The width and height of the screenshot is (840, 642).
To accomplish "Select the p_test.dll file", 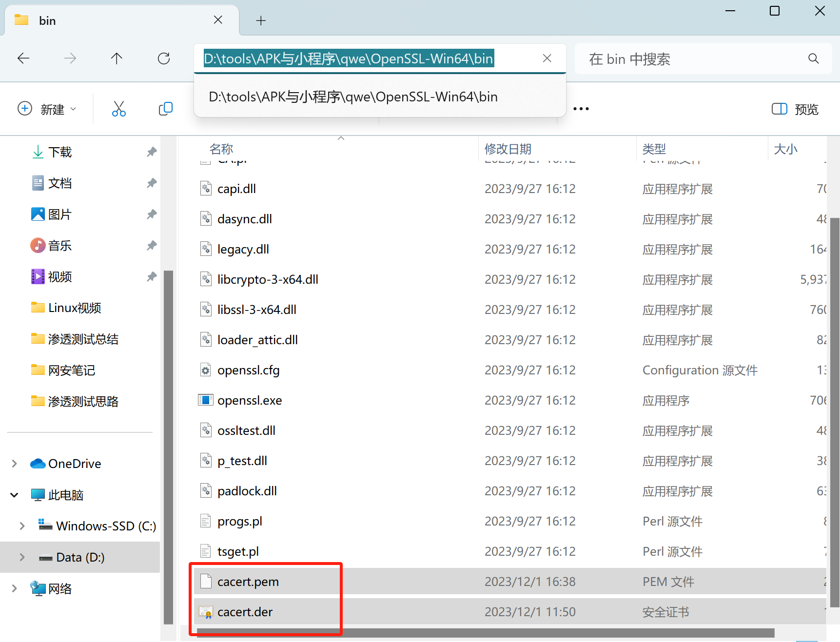I will click(x=242, y=461).
